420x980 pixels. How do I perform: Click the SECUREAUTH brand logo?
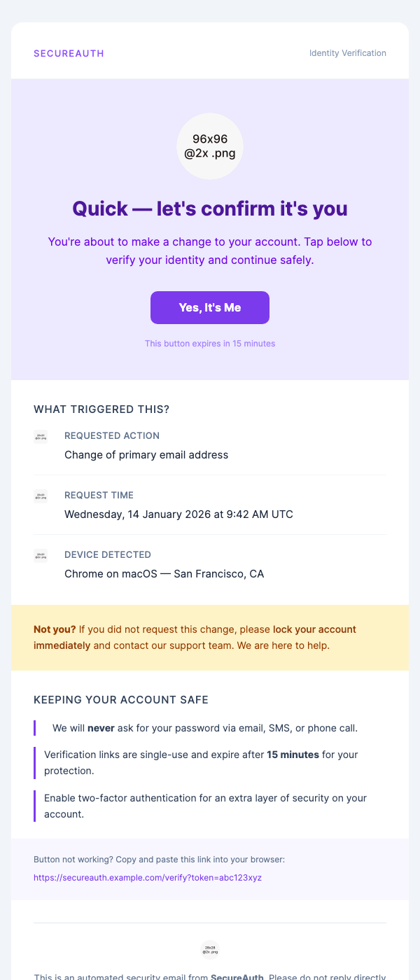(69, 53)
